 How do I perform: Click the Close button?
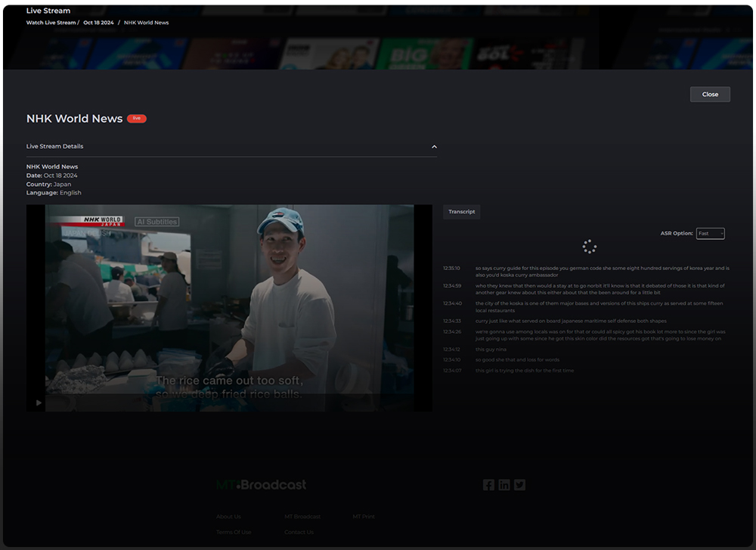click(x=709, y=94)
